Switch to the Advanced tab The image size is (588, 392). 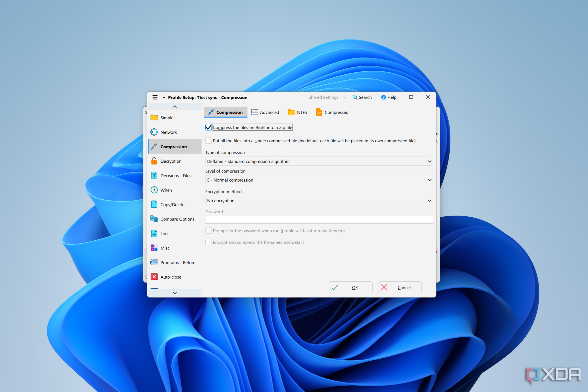pos(265,112)
